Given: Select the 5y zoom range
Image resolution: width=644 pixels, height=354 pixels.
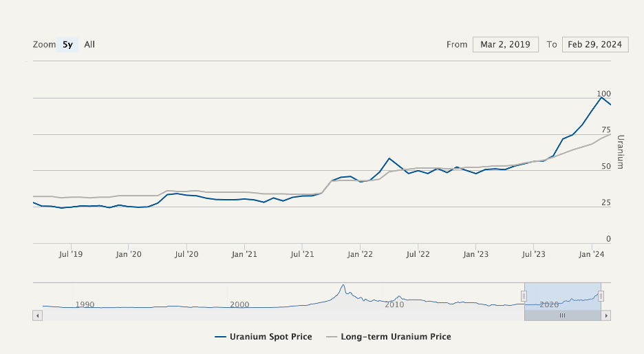Looking at the screenshot, I should click(67, 45).
